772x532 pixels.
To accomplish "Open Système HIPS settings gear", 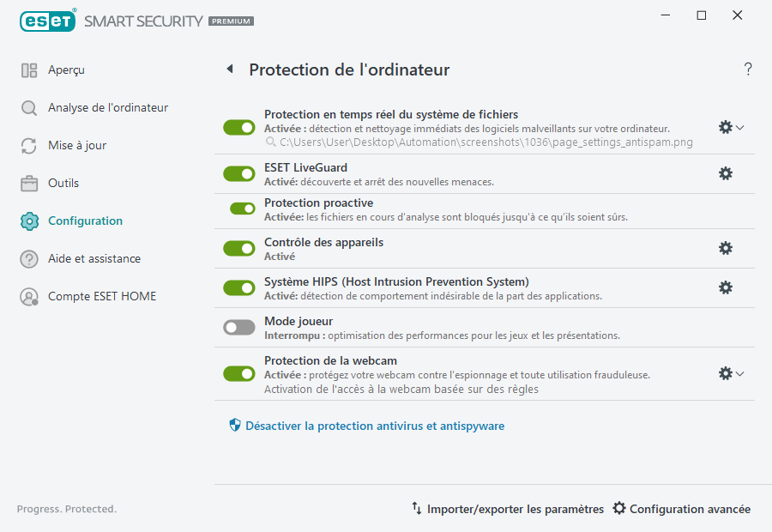I will tap(726, 287).
